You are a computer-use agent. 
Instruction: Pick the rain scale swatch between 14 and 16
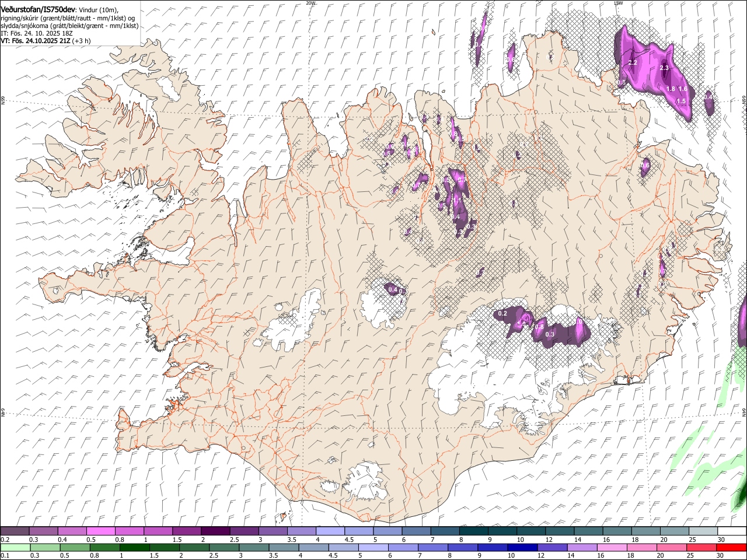coord(582,547)
